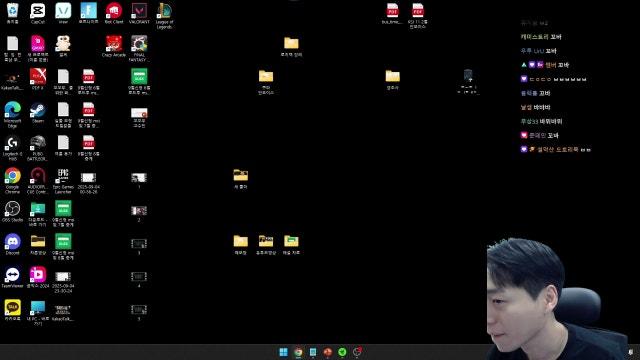Launch TeamViewer desktop shortcut

point(12,278)
